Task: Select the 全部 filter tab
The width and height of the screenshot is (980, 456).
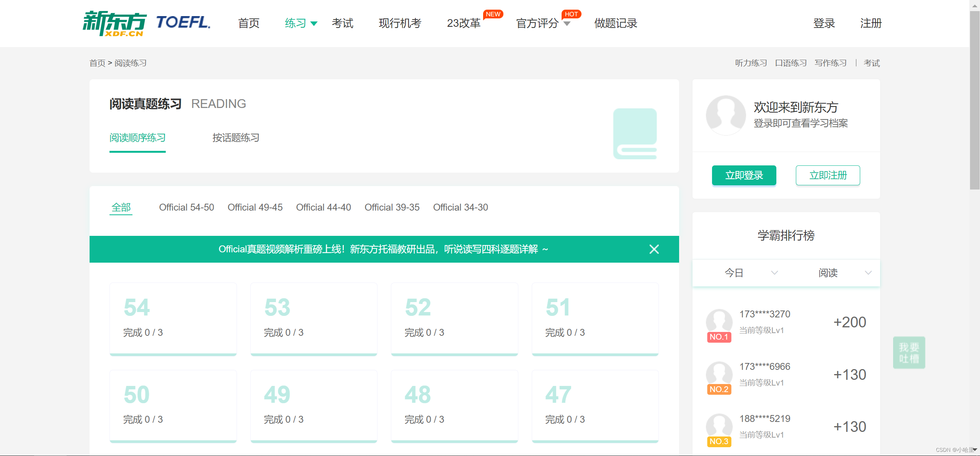Action: [x=121, y=207]
